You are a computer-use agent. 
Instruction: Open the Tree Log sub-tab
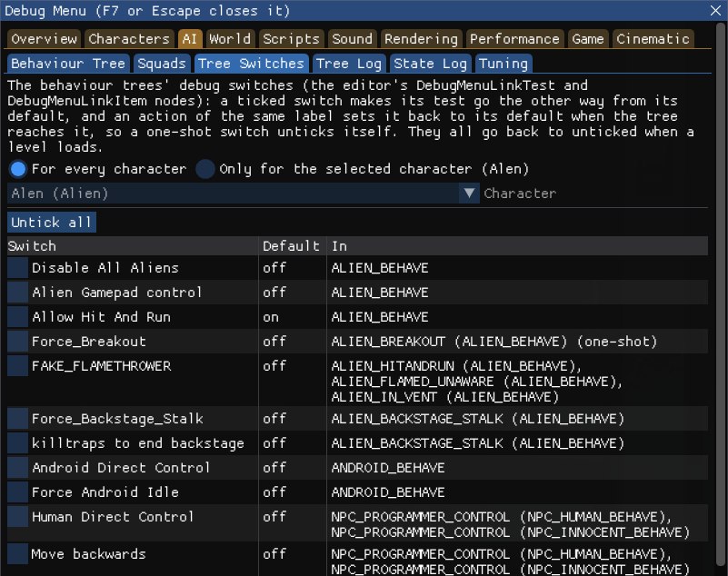(349, 64)
